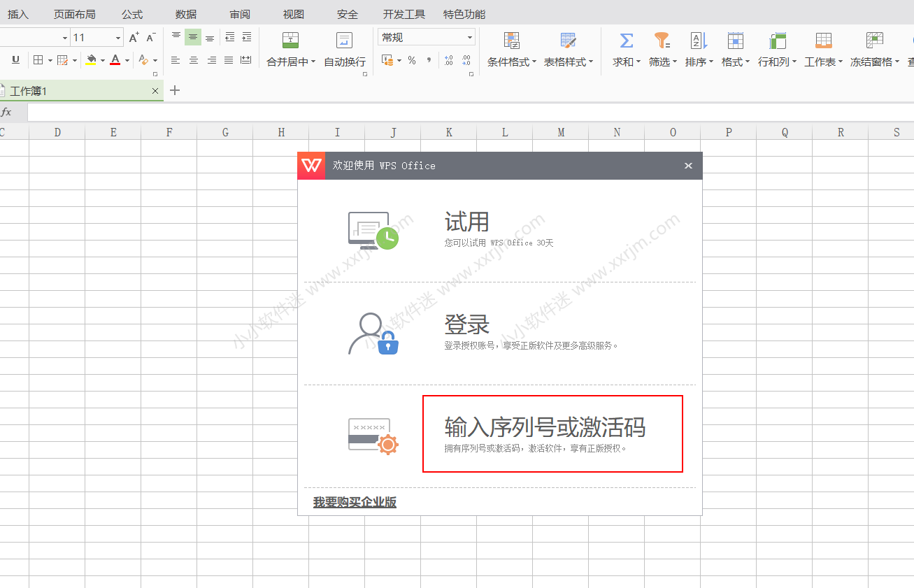Click the distributed alignment icon
914x588 pixels.
point(245,61)
